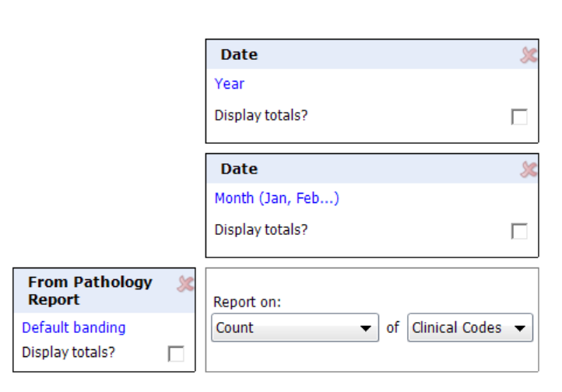Click the arrow on the Count combo box

pyautogui.click(x=366, y=328)
